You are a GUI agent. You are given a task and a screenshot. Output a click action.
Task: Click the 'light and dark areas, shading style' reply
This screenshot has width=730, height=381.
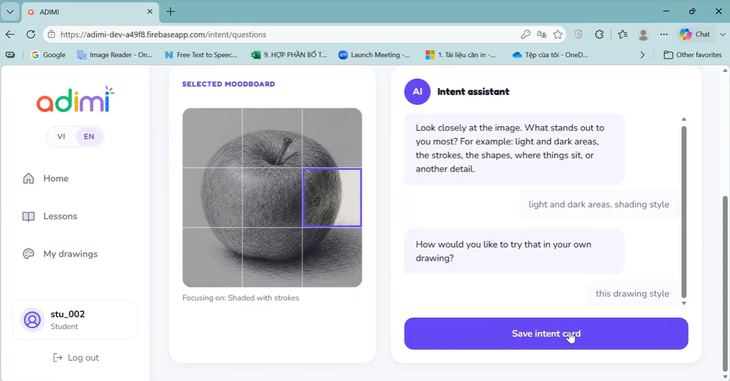click(x=599, y=204)
